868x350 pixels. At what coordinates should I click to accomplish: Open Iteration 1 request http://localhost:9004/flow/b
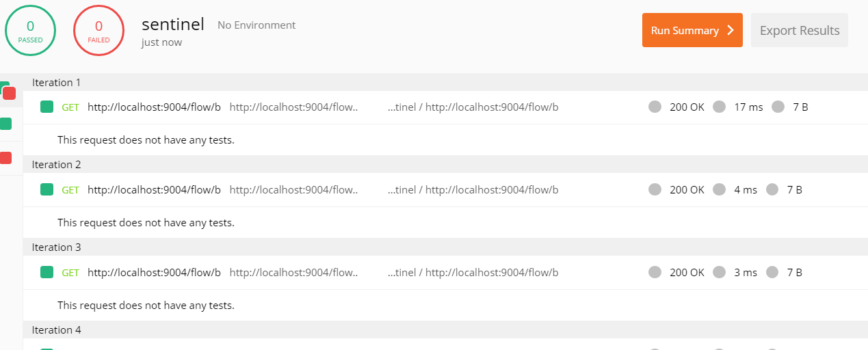pyautogui.click(x=154, y=107)
